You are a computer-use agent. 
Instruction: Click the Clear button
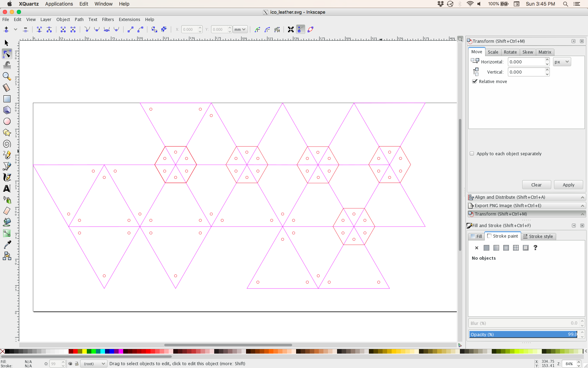[x=536, y=185]
